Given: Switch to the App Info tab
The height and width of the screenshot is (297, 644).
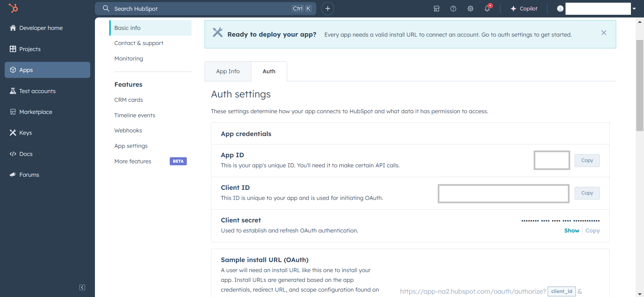Looking at the screenshot, I should click(228, 71).
